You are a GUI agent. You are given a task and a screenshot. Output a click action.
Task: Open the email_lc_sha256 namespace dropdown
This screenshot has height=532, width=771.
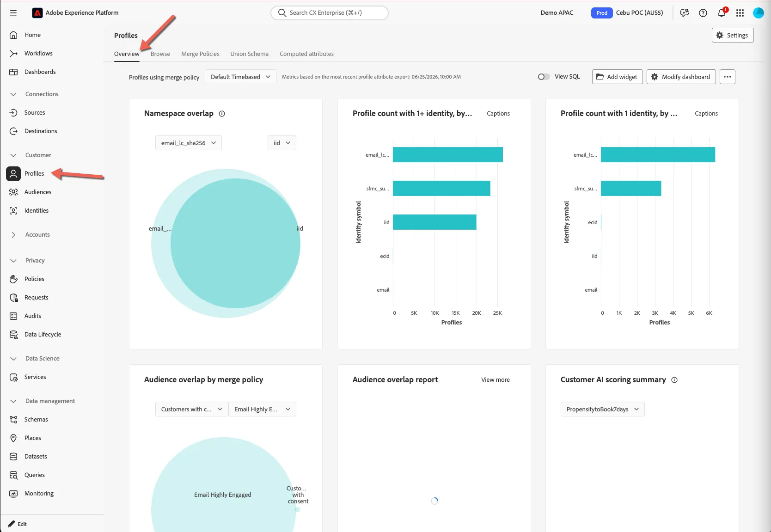[189, 143]
